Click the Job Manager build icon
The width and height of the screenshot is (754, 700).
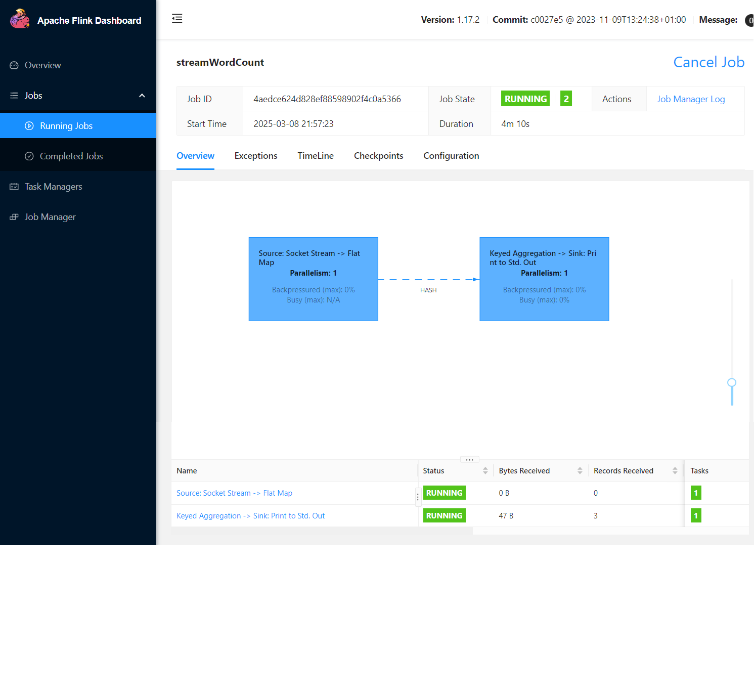[14, 217]
